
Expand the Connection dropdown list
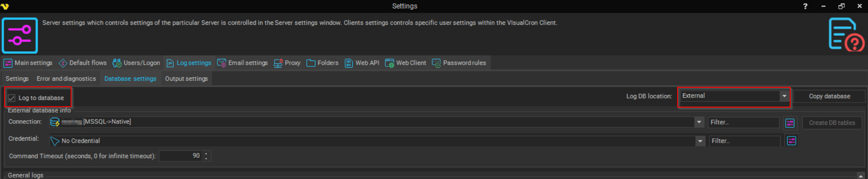pos(699,122)
